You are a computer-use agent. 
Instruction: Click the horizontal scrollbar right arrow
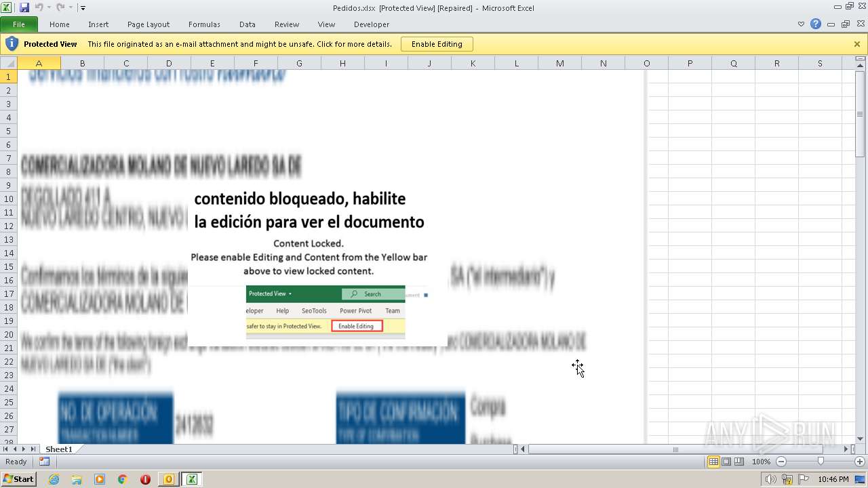pos(846,449)
